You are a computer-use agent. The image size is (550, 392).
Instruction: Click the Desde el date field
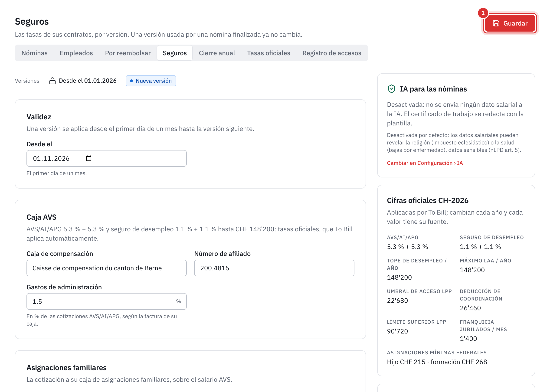106,158
